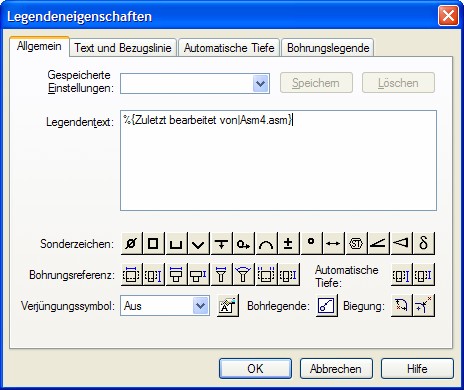The height and width of the screenshot is (390, 464).
Task: Open the Verjüngungssymbol dropdown showing Aus
Action: (201, 305)
